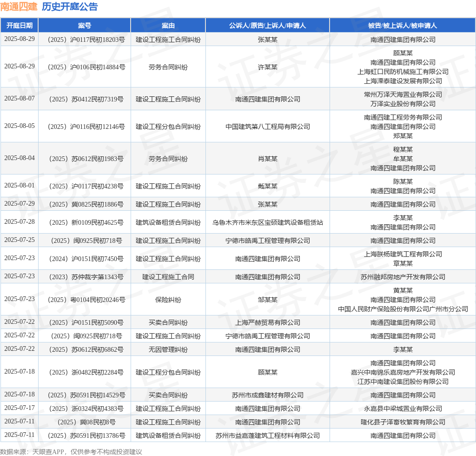Image resolution: width=476 pixels, height=456 pixels.
Task: Select plaintiff 苏州市成鑫建材有限公司
Action: click(x=267, y=395)
